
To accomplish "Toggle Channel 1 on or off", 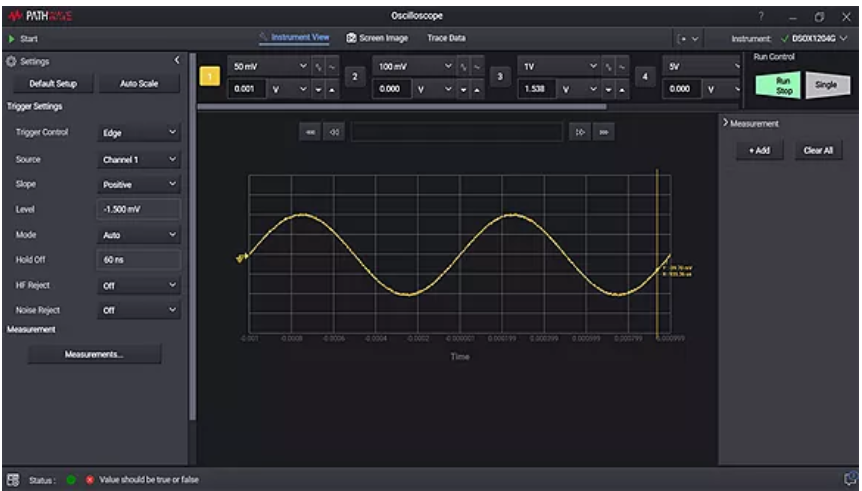I will tap(210, 77).
